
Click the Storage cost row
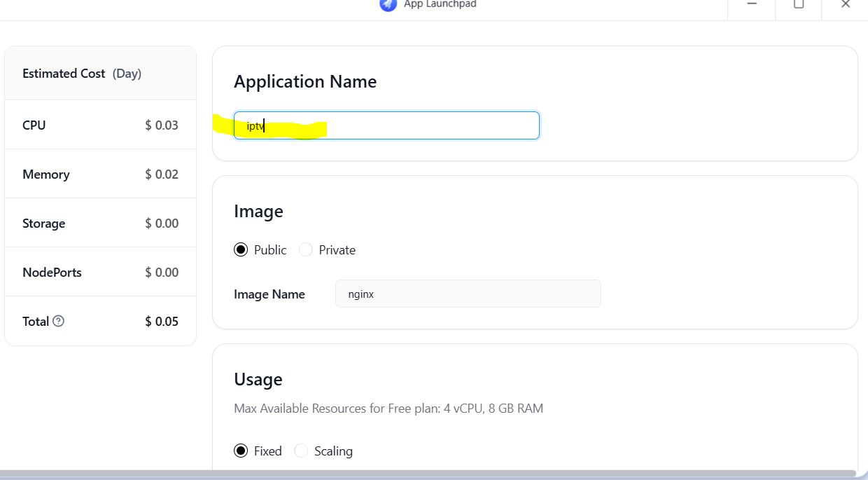point(100,224)
